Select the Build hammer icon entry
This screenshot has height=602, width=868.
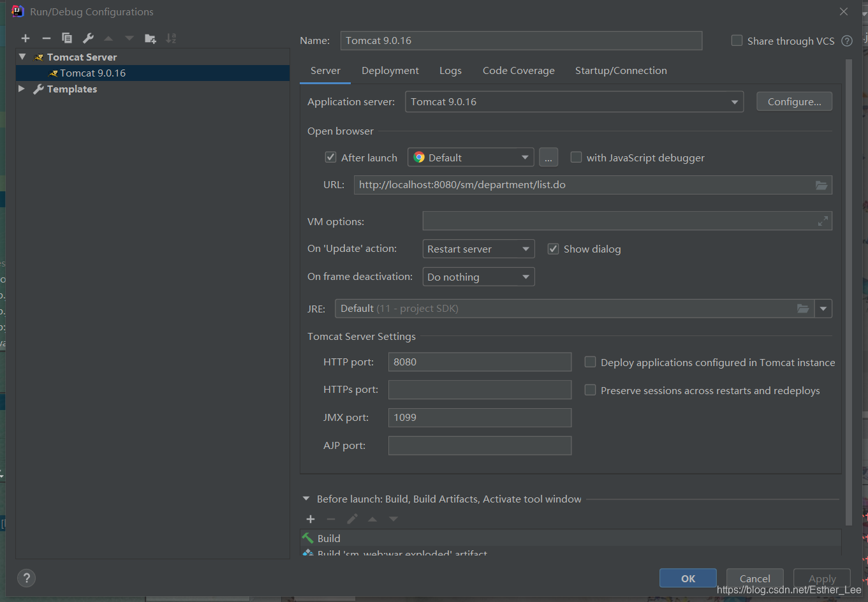[x=308, y=538]
